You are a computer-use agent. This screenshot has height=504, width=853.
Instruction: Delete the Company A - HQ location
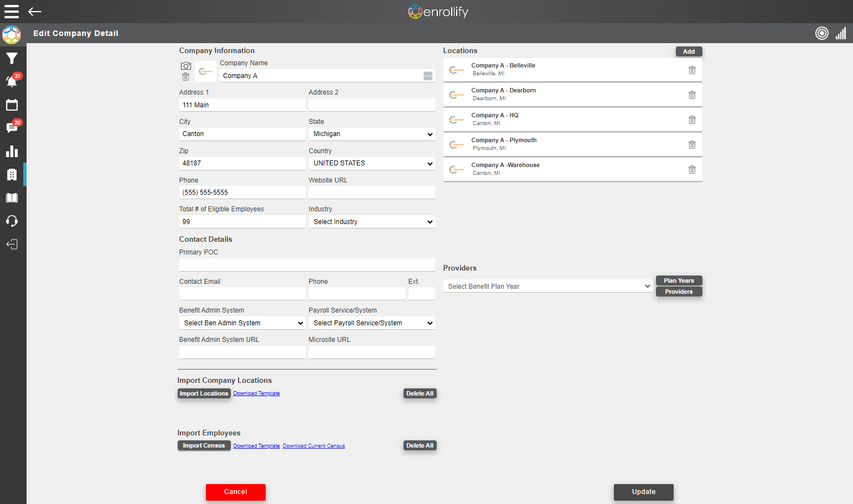[x=692, y=120]
